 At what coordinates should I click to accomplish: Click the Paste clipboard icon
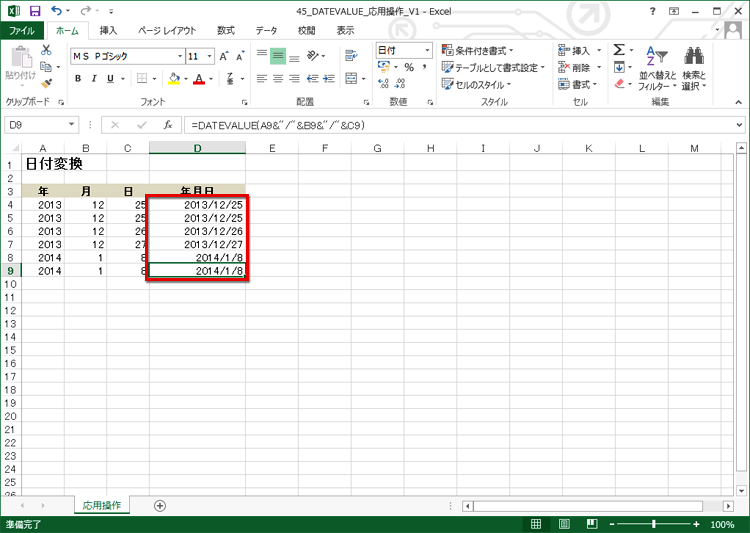point(21,57)
